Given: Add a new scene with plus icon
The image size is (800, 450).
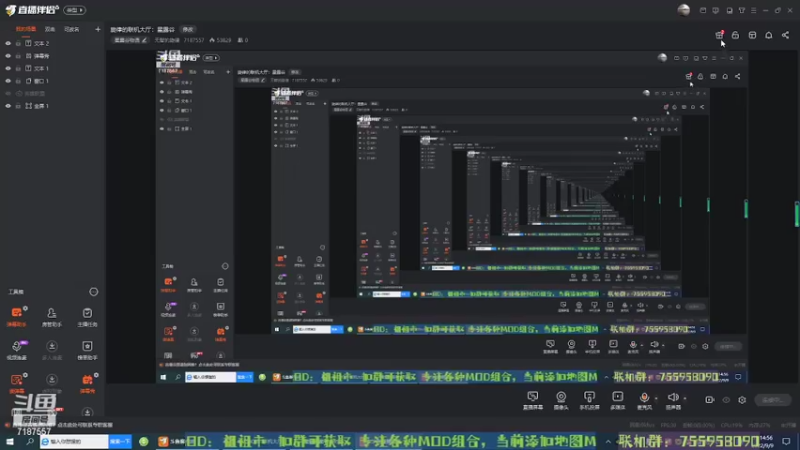Looking at the screenshot, I should [98, 30].
